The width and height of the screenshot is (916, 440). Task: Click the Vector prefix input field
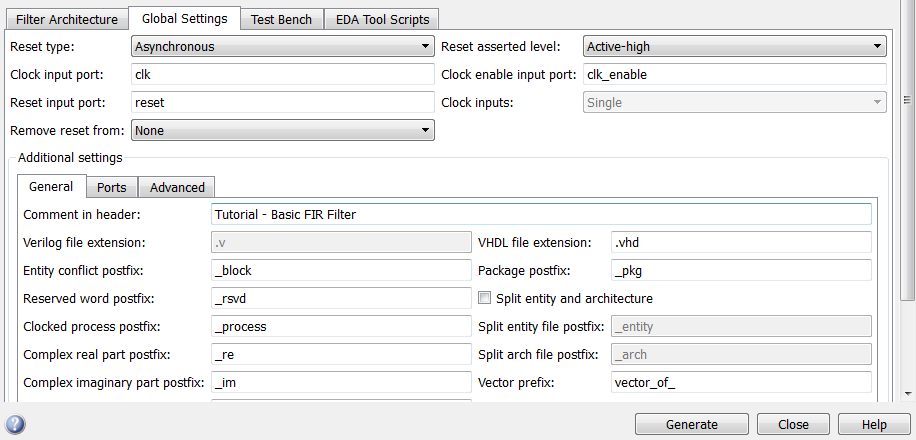(x=741, y=382)
